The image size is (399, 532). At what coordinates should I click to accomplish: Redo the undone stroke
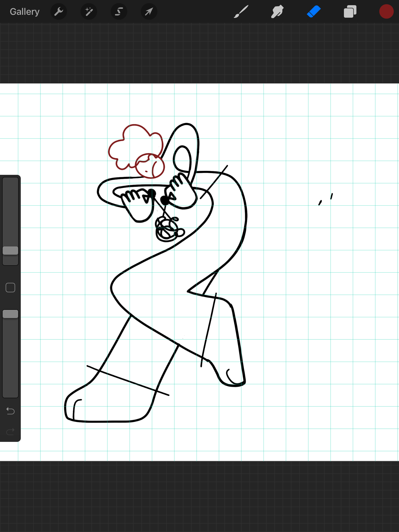tap(10, 431)
